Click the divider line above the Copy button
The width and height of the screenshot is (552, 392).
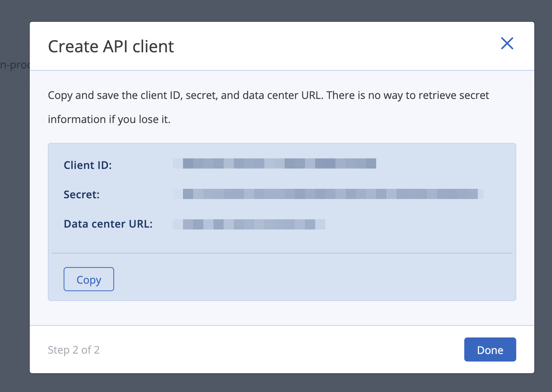pos(282,253)
